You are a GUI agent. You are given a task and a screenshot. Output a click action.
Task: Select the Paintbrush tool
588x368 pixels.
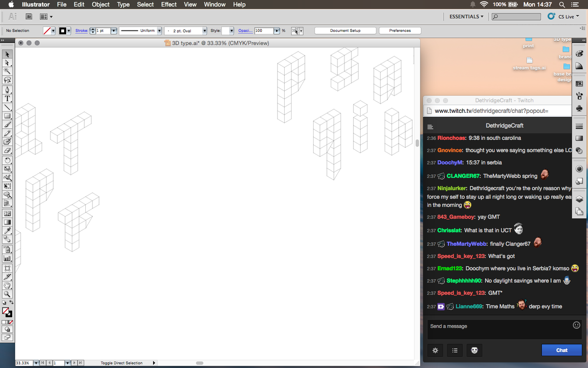click(x=7, y=124)
